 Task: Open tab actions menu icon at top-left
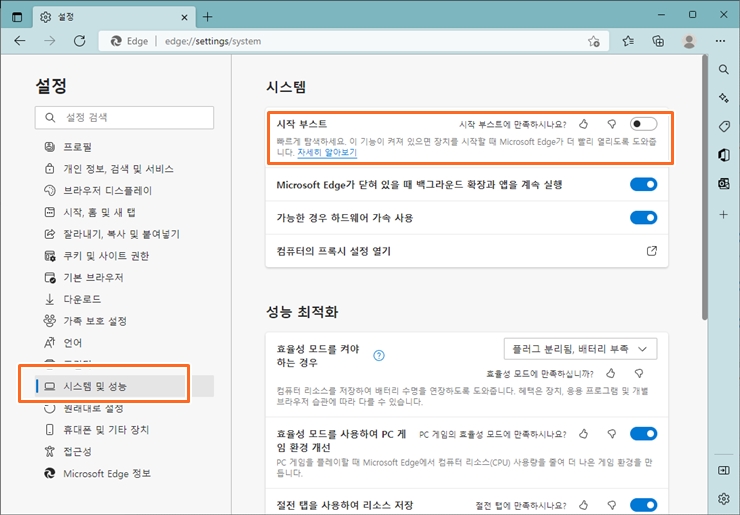[17, 17]
